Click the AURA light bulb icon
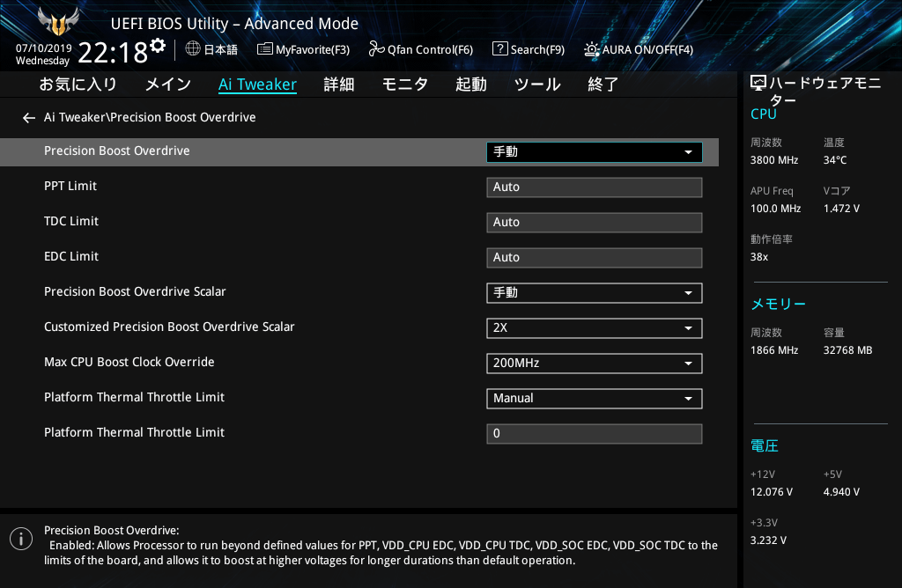 pyautogui.click(x=591, y=49)
